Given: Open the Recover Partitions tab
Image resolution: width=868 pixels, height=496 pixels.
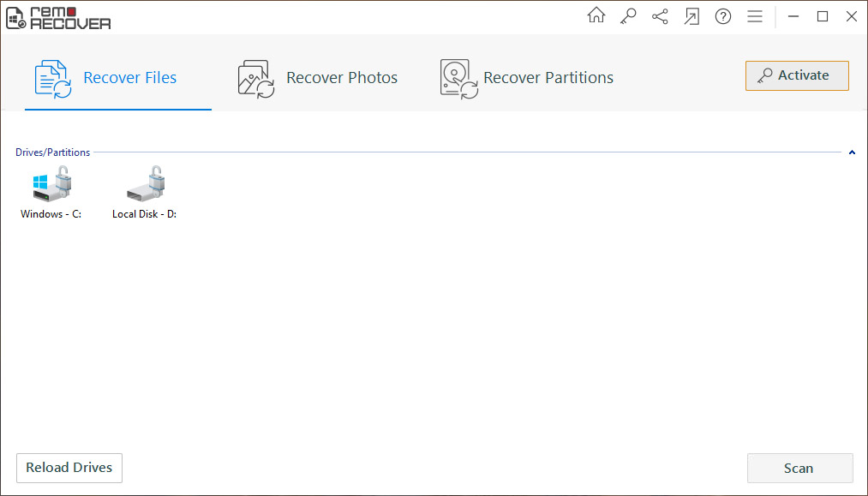Looking at the screenshot, I should pos(527,78).
